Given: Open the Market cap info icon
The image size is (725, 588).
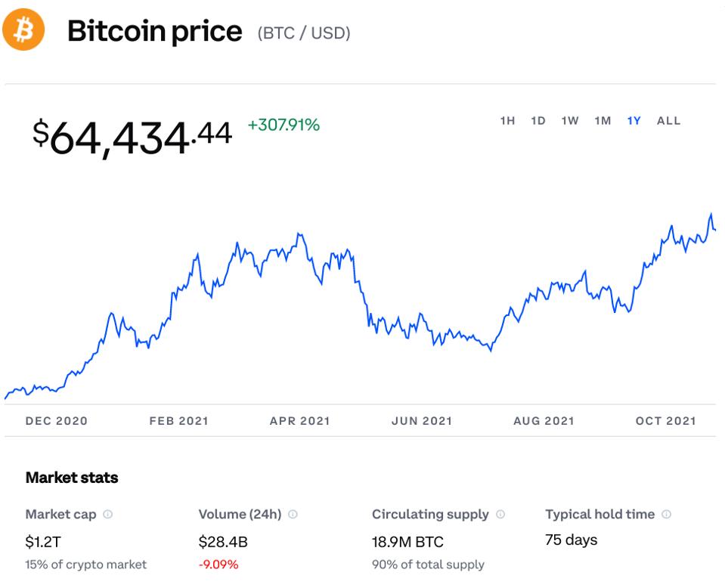Looking at the screenshot, I should point(108,514).
